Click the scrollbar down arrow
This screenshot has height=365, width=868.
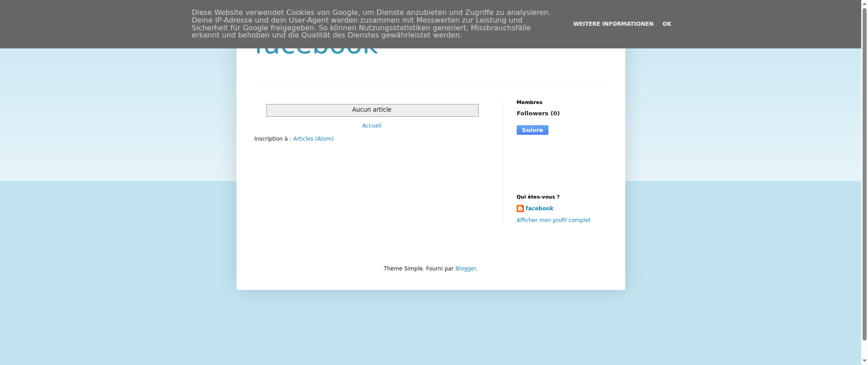click(x=864, y=361)
